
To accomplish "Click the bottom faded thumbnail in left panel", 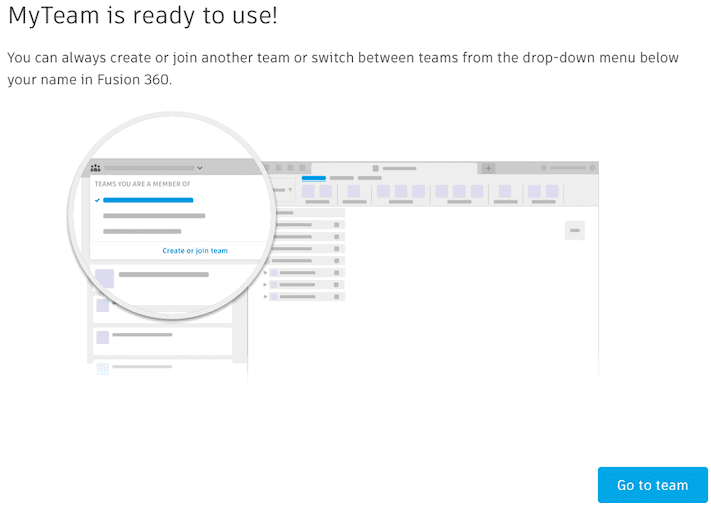I will (102, 370).
